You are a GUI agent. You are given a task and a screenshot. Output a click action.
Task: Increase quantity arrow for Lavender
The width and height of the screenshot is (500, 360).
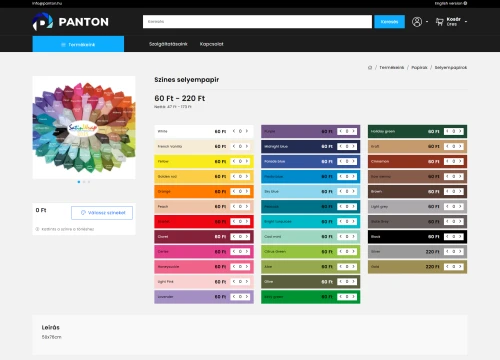[247, 297]
